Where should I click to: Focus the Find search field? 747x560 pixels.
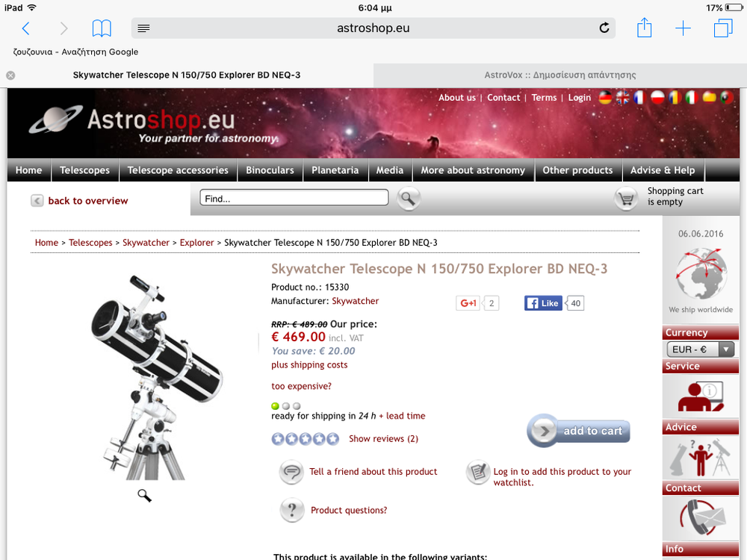click(294, 198)
